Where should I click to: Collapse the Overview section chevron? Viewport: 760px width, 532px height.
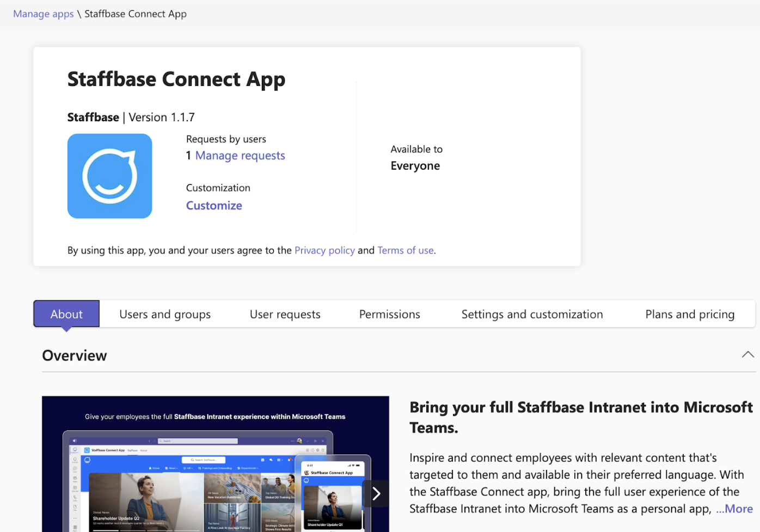(748, 355)
